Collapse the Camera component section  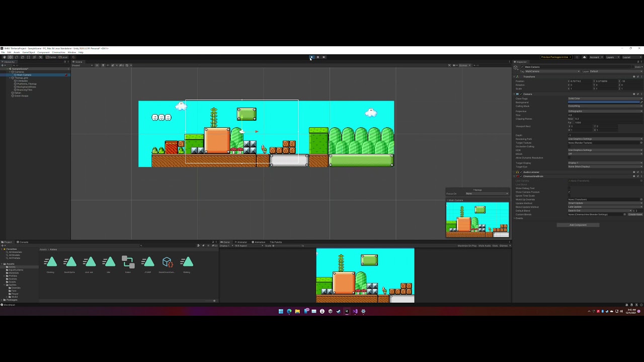(x=514, y=94)
